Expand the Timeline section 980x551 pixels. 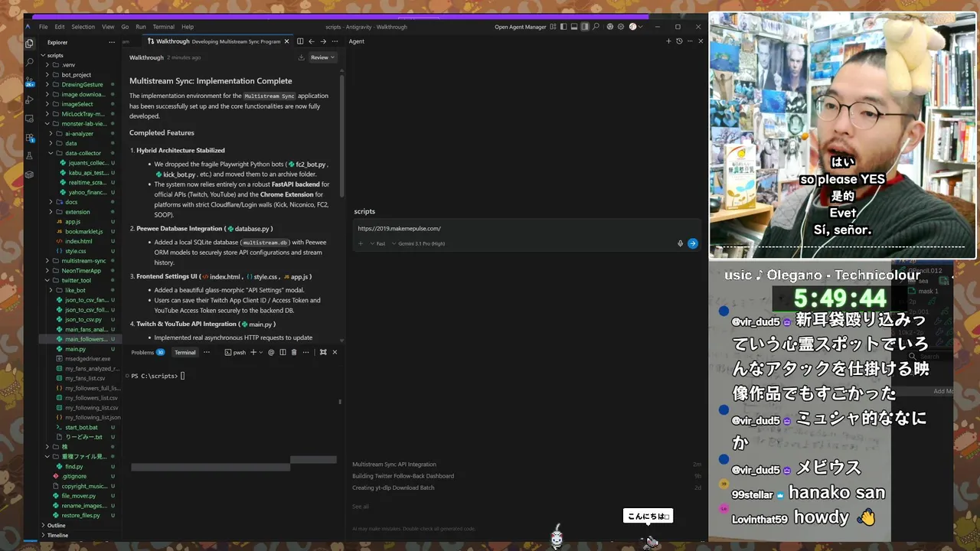pos(57,535)
